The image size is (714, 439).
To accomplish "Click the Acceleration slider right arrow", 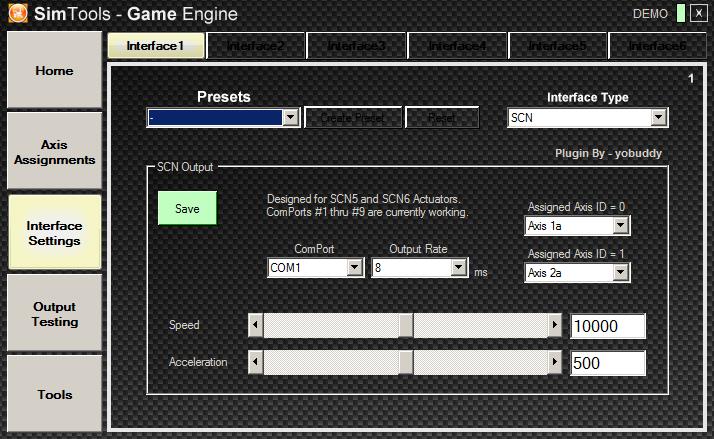I will (x=555, y=362).
